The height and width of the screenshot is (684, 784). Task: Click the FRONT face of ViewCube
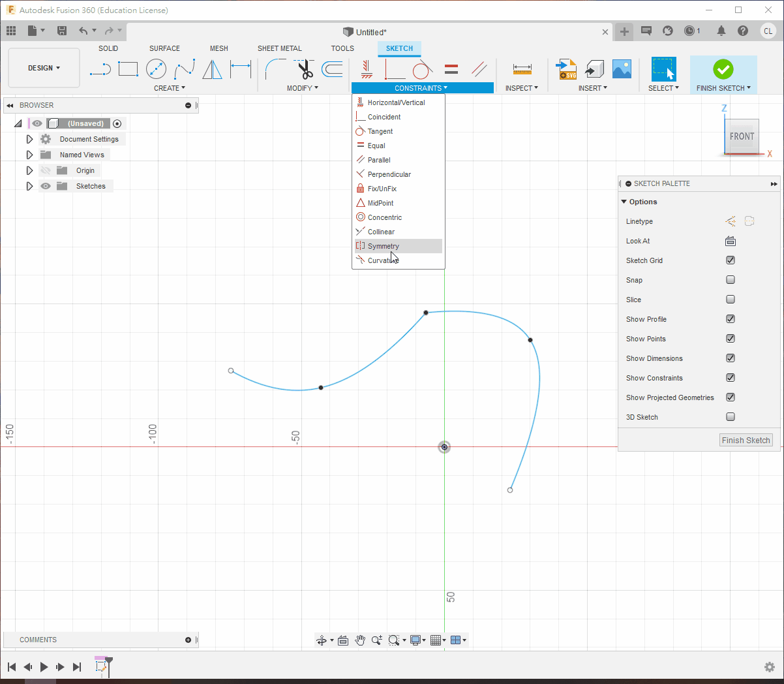(x=742, y=136)
